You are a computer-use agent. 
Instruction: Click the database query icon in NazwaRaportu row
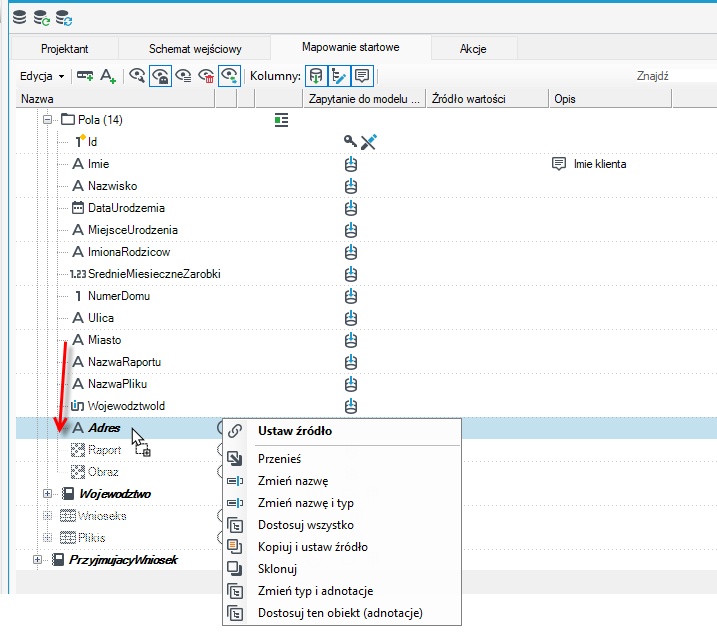(351, 361)
